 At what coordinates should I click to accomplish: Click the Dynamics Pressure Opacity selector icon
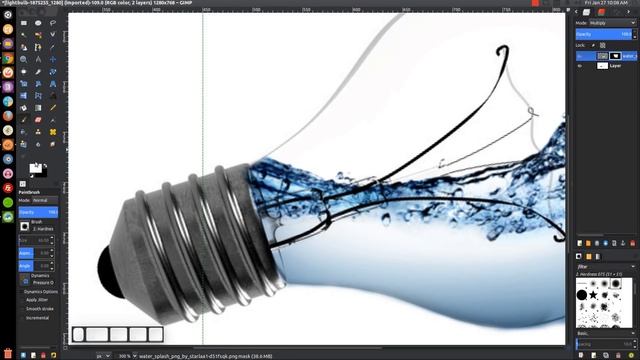tap(24, 280)
